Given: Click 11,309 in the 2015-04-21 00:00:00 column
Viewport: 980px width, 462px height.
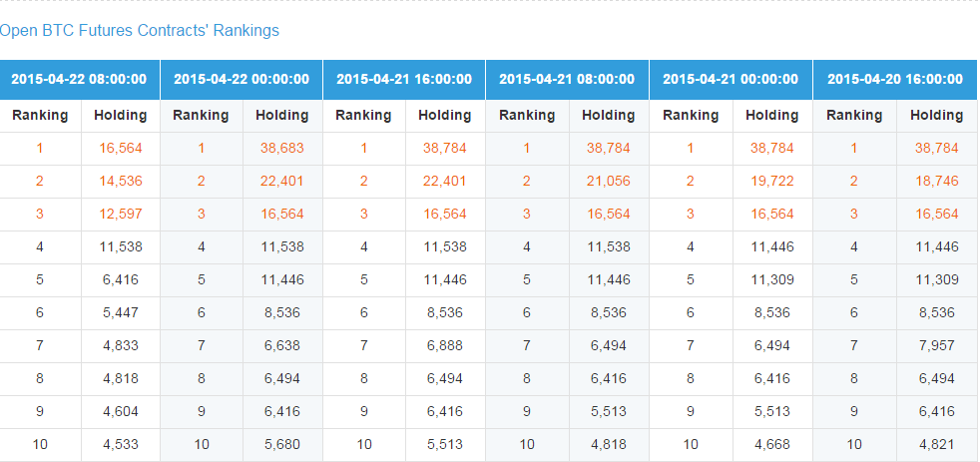Looking at the screenshot, I should coord(772,280).
